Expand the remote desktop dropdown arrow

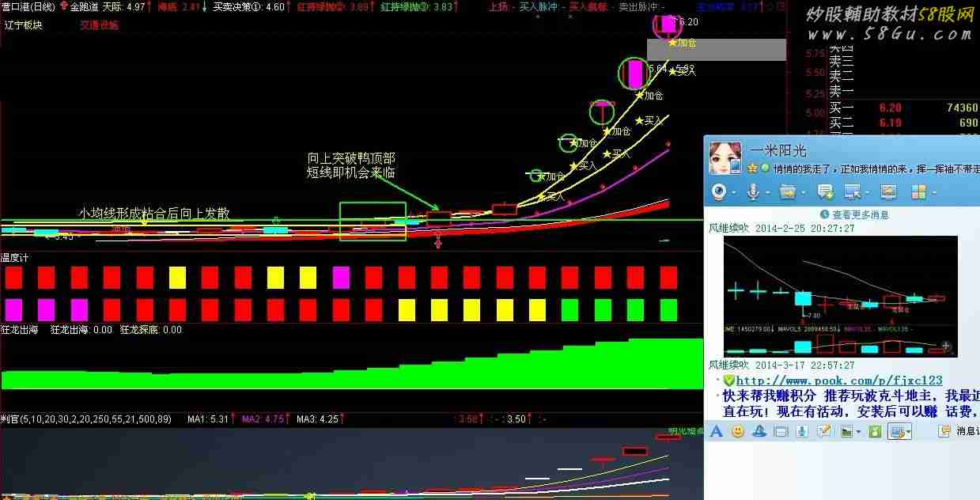pyautogui.click(x=867, y=192)
